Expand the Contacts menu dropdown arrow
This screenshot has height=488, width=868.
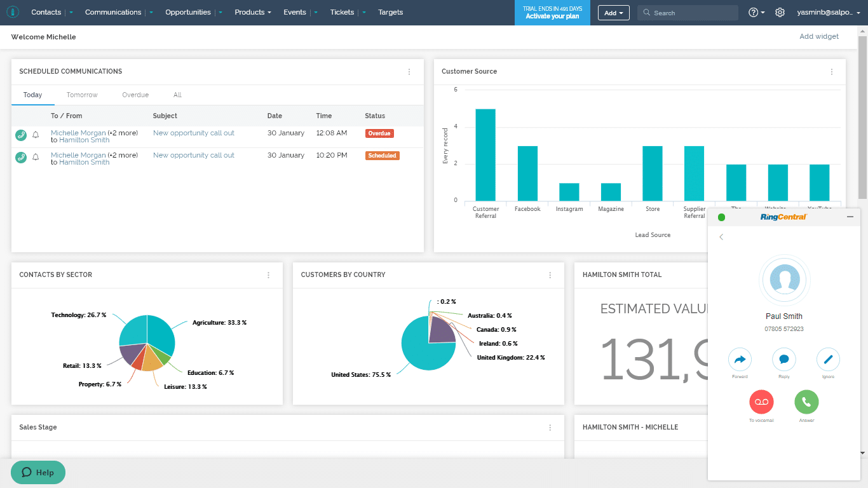tap(71, 13)
